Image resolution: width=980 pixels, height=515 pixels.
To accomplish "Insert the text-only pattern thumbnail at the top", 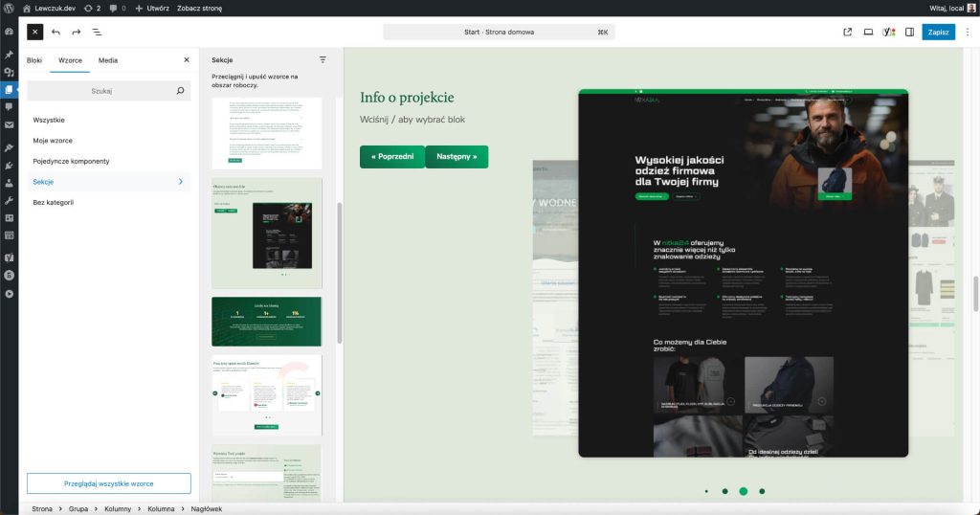I will pyautogui.click(x=267, y=133).
